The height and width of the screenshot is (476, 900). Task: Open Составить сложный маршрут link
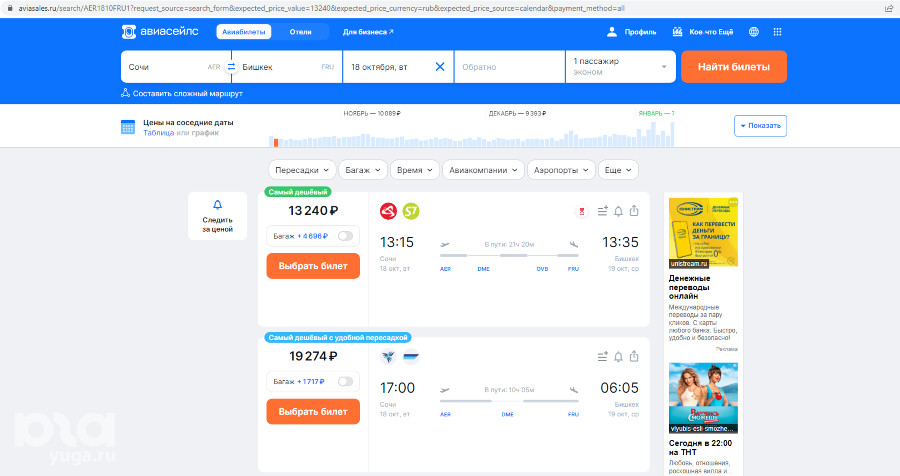tap(181, 93)
